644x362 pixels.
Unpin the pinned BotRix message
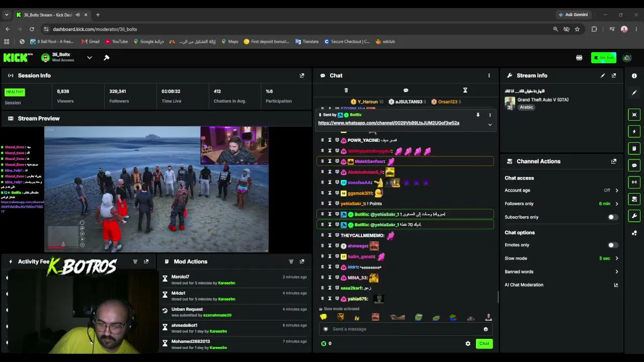[x=478, y=115]
